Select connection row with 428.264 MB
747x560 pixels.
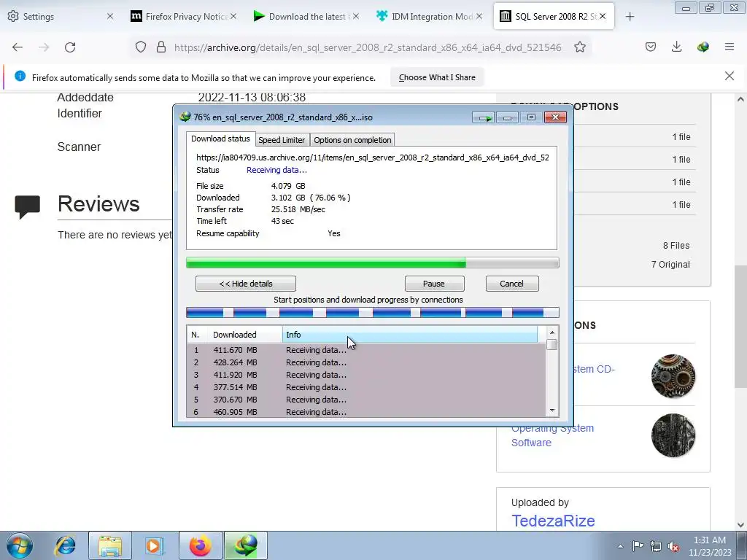pos(366,362)
